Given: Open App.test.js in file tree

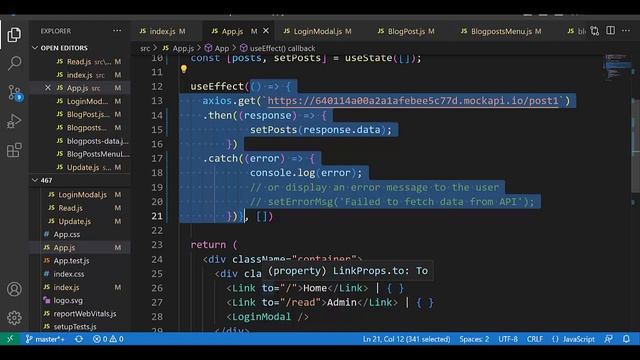Looking at the screenshot, I should pyautogui.click(x=80, y=260).
